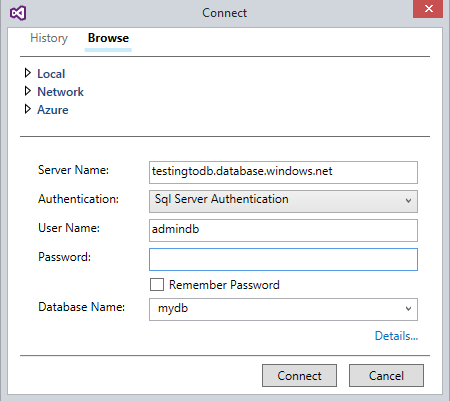The image size is (450, 401).
Task: Open the Details... link
Action: coord(396,336)
